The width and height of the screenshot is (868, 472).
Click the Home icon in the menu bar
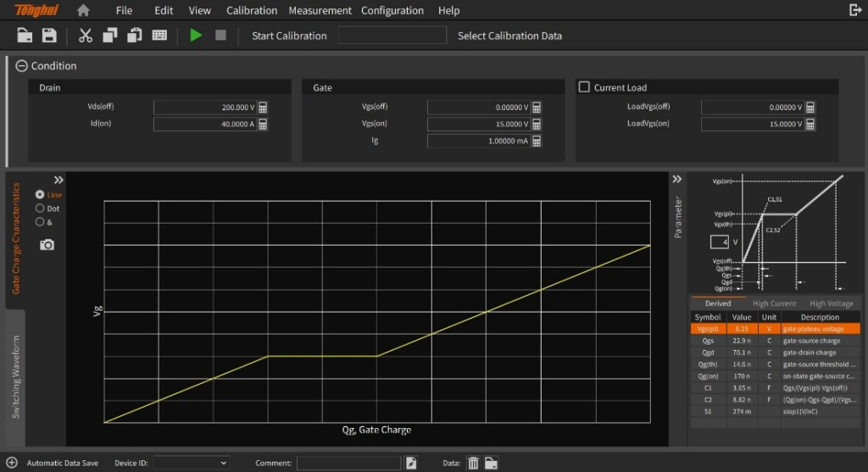[83, 10]
